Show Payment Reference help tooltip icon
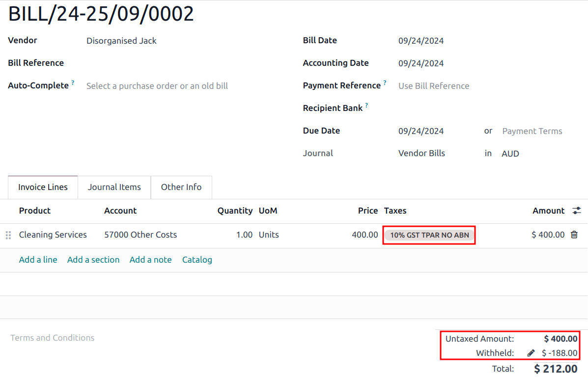Image resolution: width=588 pixels, height=378 pixels. click(385, 83)
